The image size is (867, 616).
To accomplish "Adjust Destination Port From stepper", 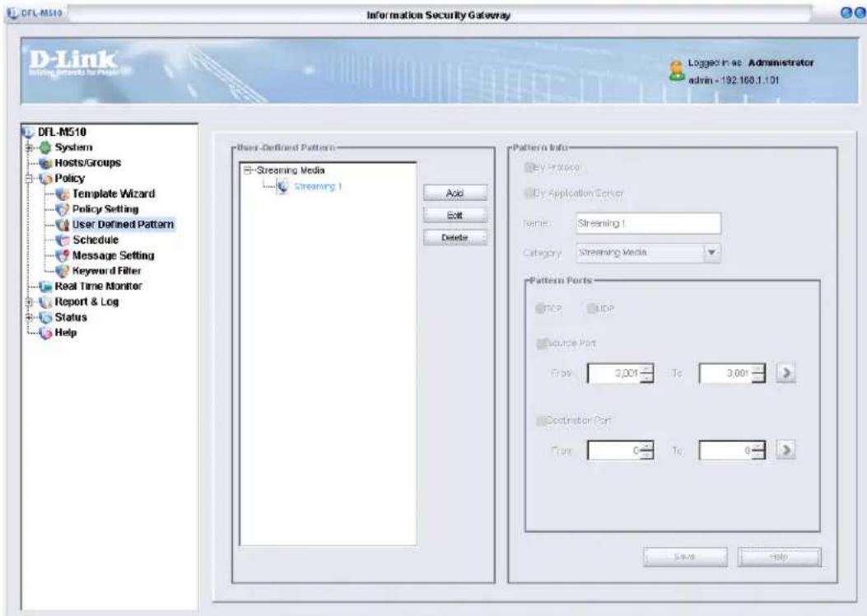I will coord(646,450).
